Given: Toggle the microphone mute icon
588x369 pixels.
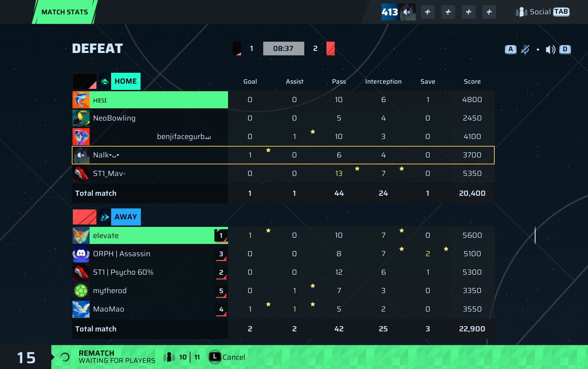Looking at the screenshot, I should coord(525,50).
